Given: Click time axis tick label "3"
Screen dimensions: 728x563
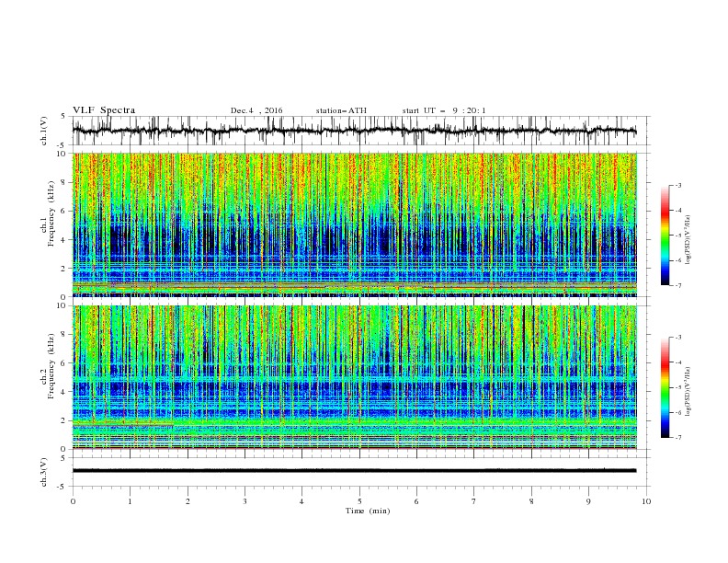Looking at the screenshot, I should pos(245,501).
